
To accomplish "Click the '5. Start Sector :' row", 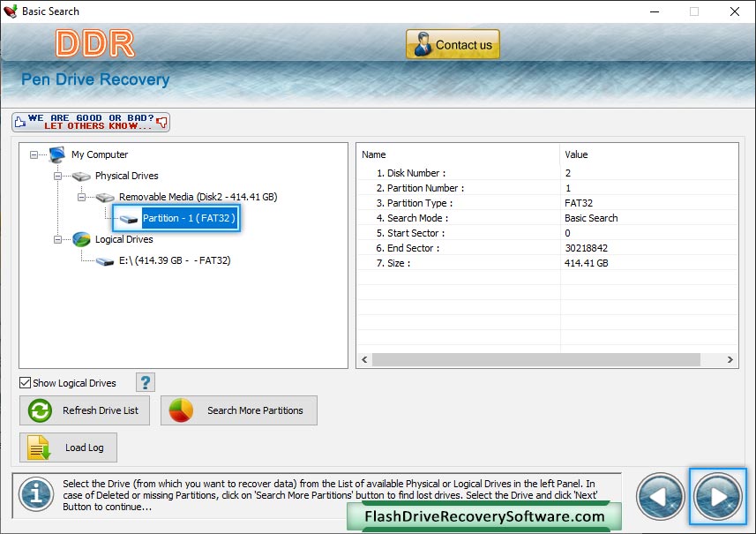I will pyautogui.click(x=548, y=232).
